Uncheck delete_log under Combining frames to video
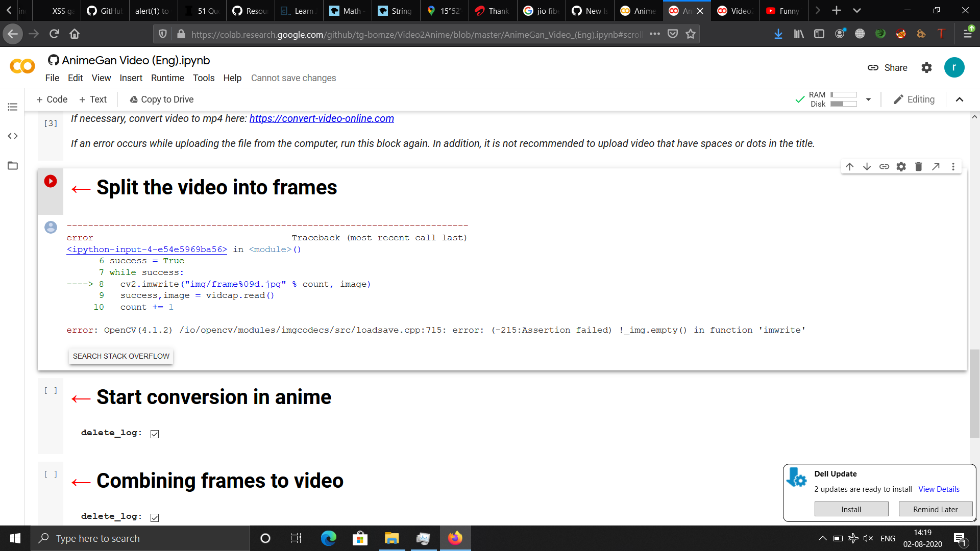980x551 pixels. [x=154, y=517]
